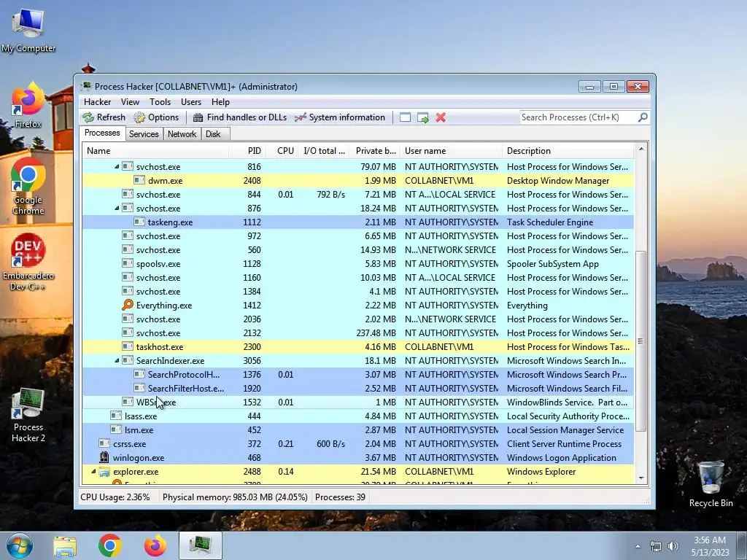Screen dimensions: 747x560
Task: Click the 237.48 MB private bytes value
Action: click(x=376, y=332)
